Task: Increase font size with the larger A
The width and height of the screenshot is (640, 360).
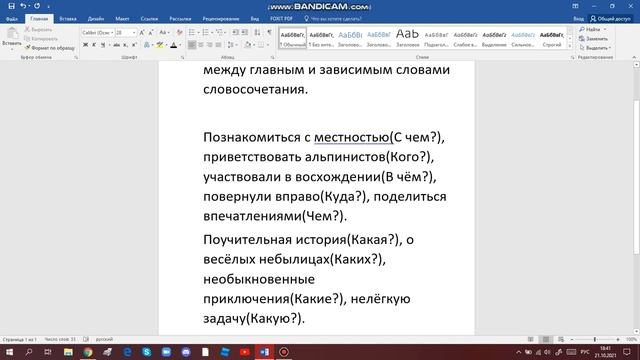Action: pyautogui.click(x=142, y=32)
